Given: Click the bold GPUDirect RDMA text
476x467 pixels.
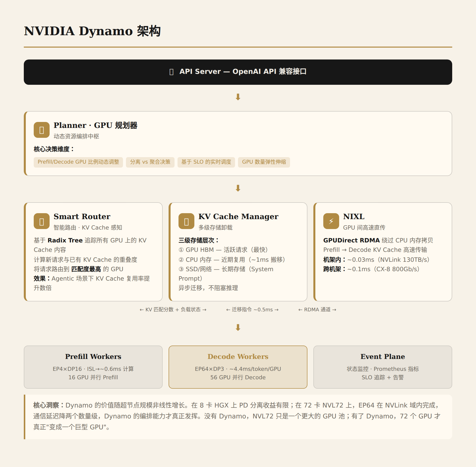Looking at the screenshot, I should tap(352, 240).
